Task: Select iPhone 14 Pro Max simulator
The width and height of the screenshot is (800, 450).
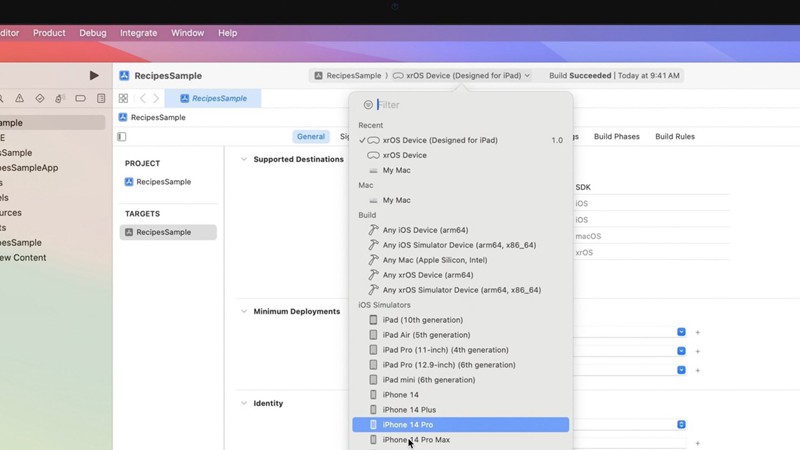Action: pyautogui.click(x=461, y=440)
